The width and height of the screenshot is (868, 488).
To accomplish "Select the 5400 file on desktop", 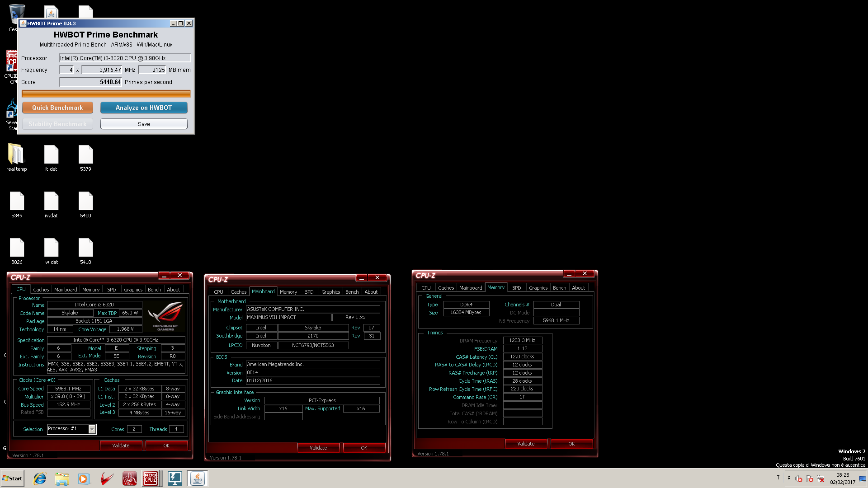I will coord(85,204).
